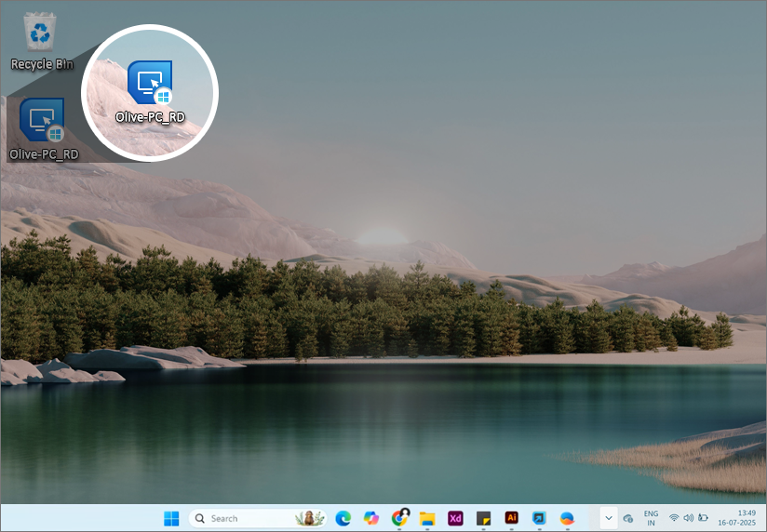
Task: Switch to Google Chrome in the taskbar
Action: [400, 518]
